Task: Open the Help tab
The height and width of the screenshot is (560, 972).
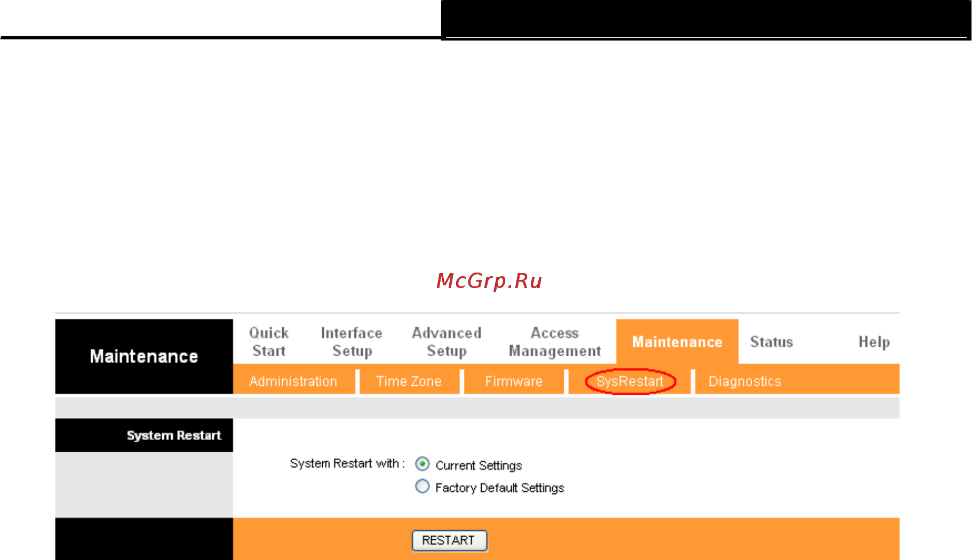Action: click(x=874, y=342)
